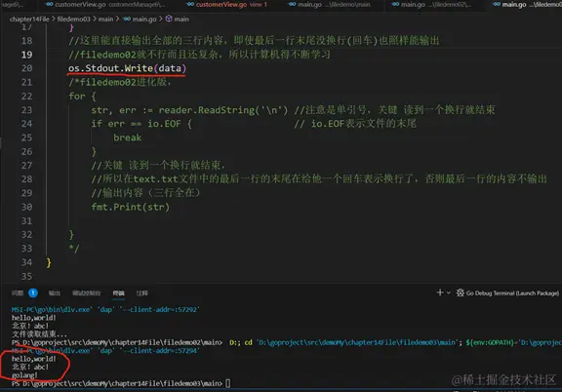Open customerView.go tab from customerManage folder

click(x=106, y=4)
